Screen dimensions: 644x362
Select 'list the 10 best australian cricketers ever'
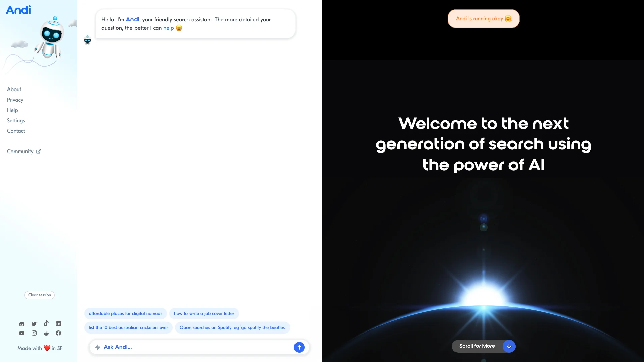point(128,328)
